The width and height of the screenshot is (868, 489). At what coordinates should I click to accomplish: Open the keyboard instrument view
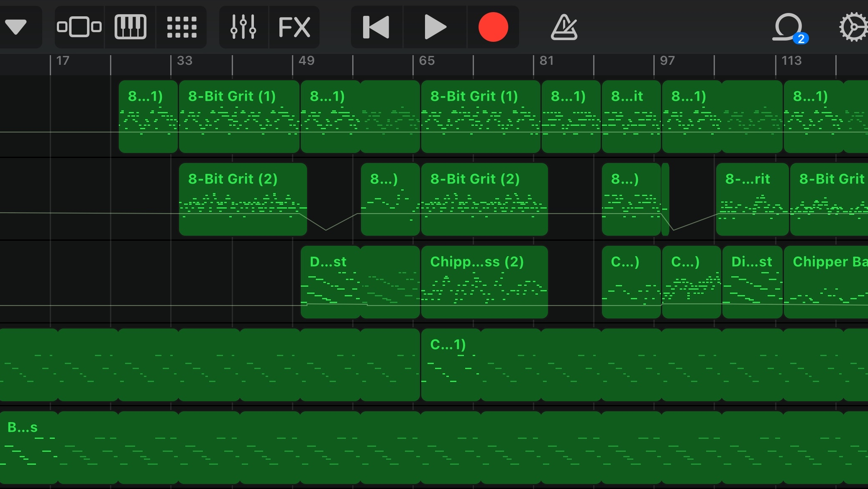[x=130, y=27]
